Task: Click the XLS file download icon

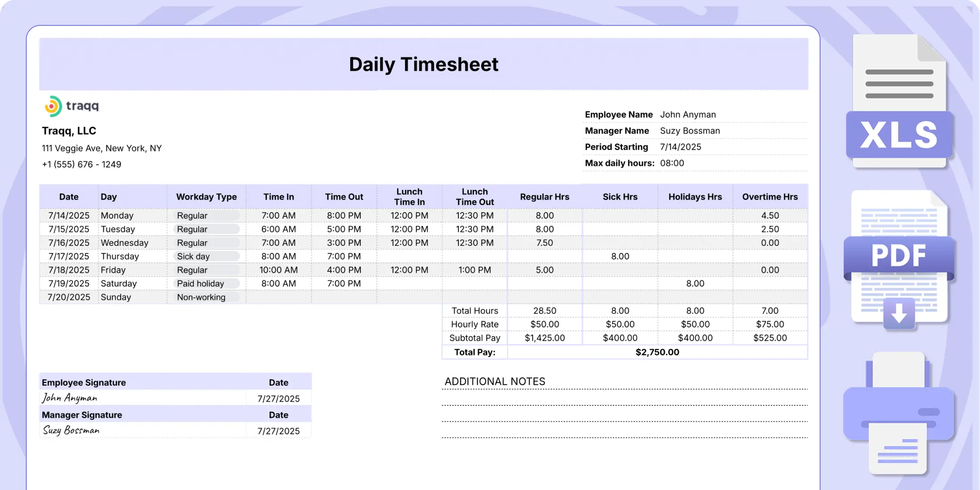Action: point(899,101)
